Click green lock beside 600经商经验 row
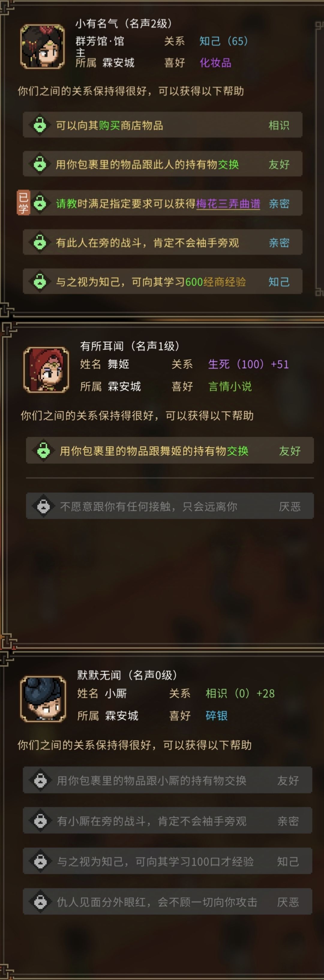 pos(40,281)
